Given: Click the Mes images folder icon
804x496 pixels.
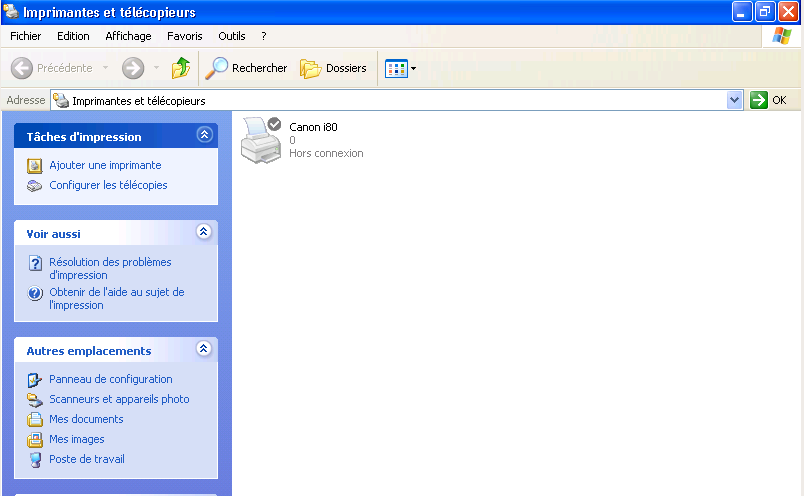Looking at the screenshot, I should coord(34,440).
